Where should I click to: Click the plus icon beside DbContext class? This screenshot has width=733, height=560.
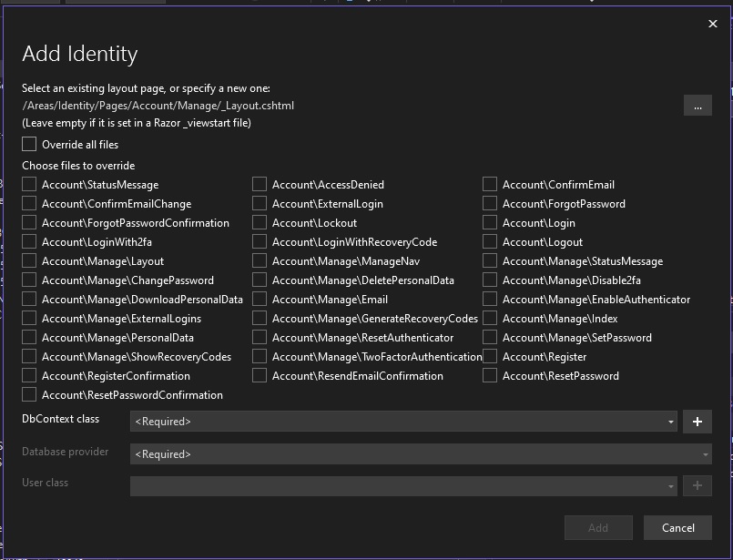697,422
